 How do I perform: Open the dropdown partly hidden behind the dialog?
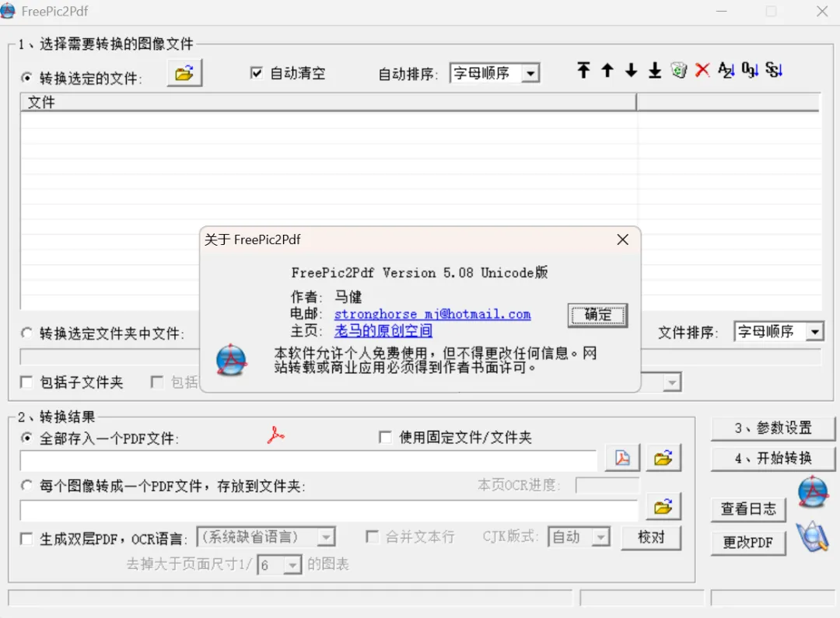point(672,382)
